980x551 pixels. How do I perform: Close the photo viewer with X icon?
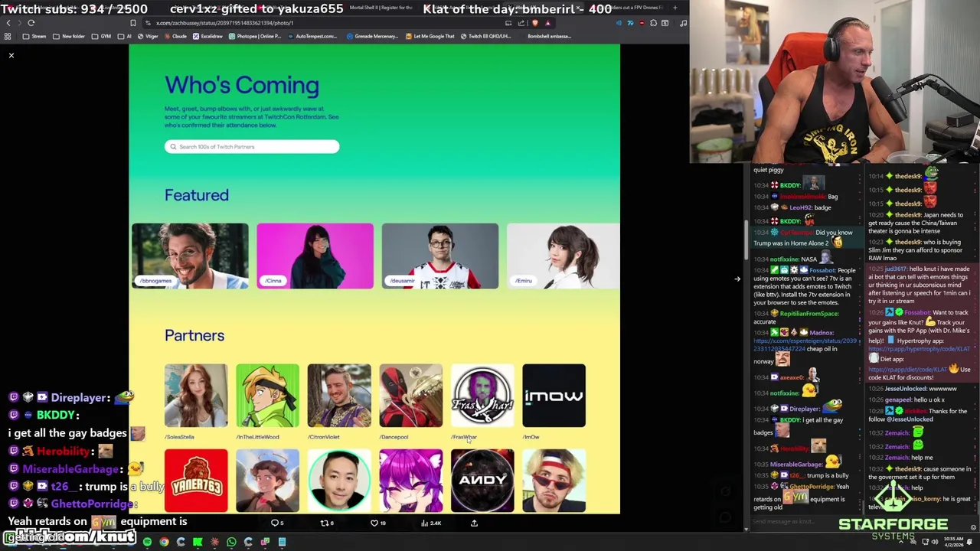(11, 55)
